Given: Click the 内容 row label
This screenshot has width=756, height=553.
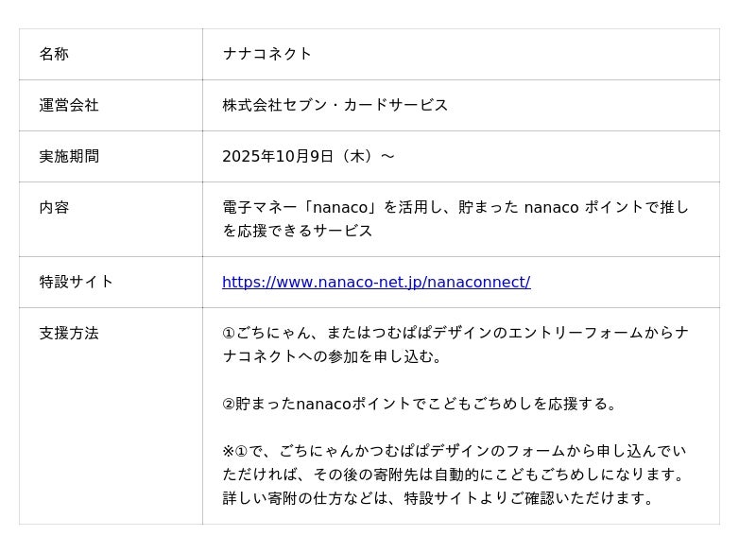Looking at the screenshot, I should [54, 208].
